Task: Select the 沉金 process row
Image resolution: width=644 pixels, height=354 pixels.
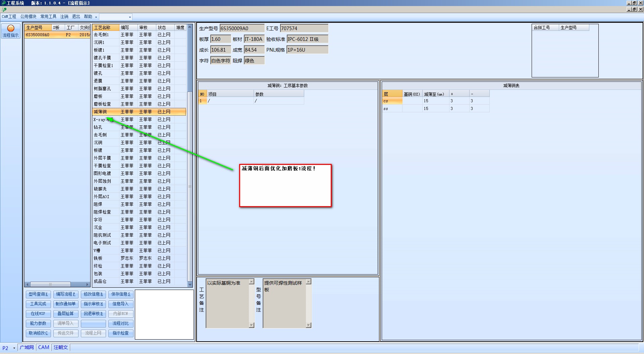Action: click(139, 228)
